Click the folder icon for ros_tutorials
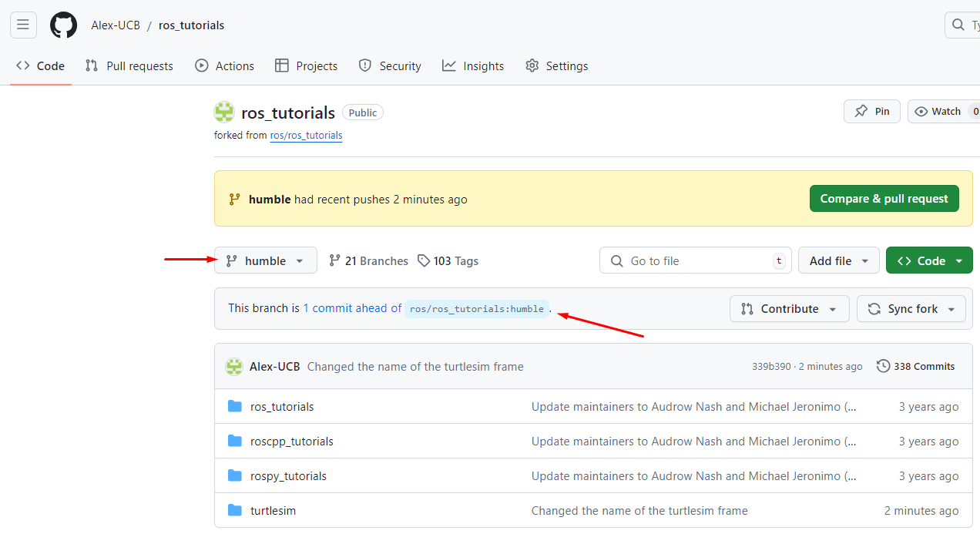Image resolution: width=980 pixels, height=534 pixels. [235, 406]
